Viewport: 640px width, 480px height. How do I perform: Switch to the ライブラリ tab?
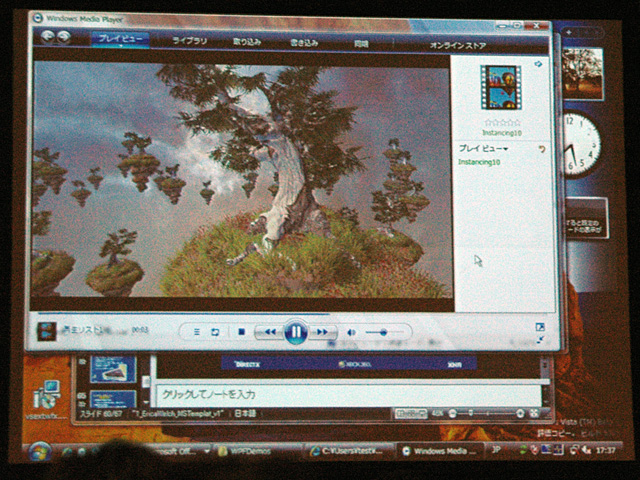pos(190,41)
